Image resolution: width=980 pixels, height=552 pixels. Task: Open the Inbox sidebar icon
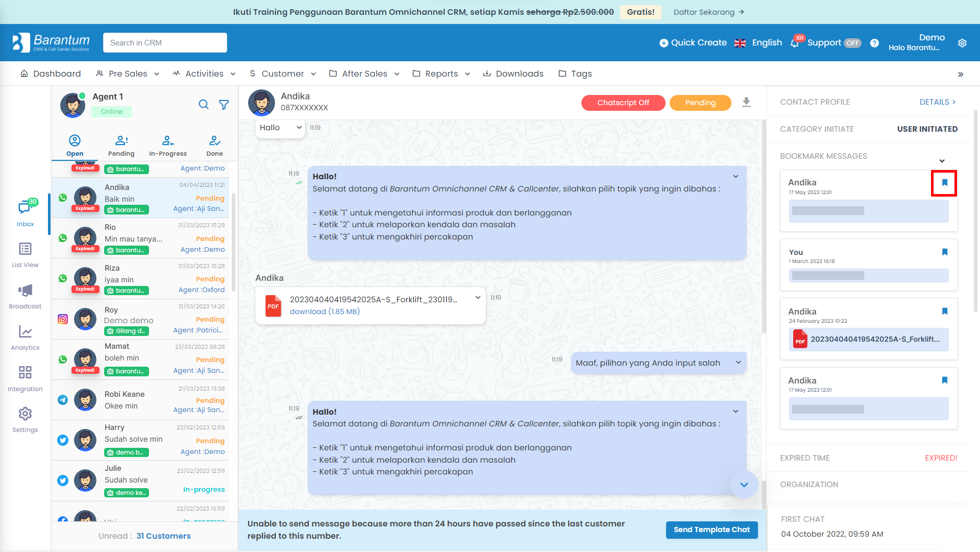click(x=25, y=207)
